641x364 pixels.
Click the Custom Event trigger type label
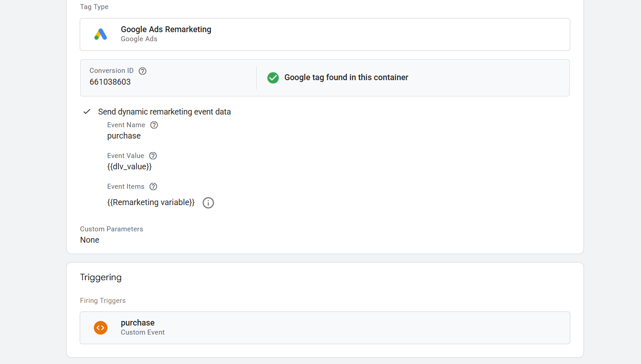[x=143, y=332]
